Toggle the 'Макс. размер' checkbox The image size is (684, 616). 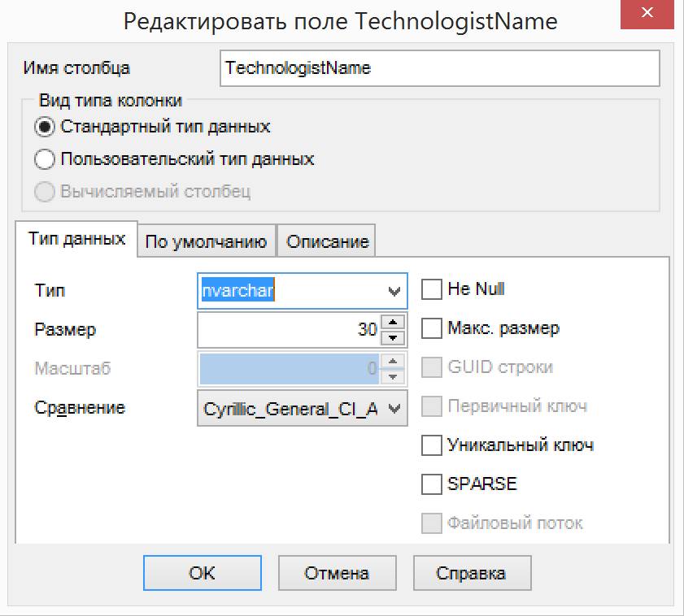click(x=432, y=328)
